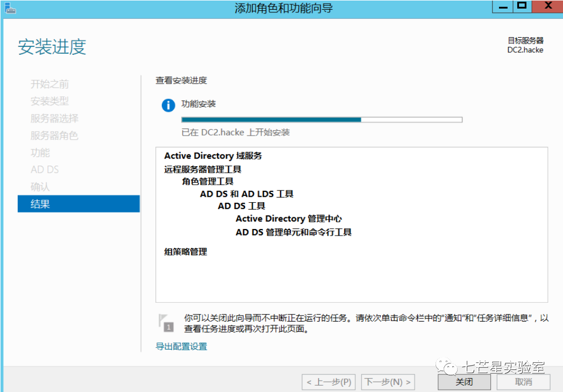Screen dimensions: 563x392
Task: Click the blue information icon beside 功能安装
Action: coord(168,105)
